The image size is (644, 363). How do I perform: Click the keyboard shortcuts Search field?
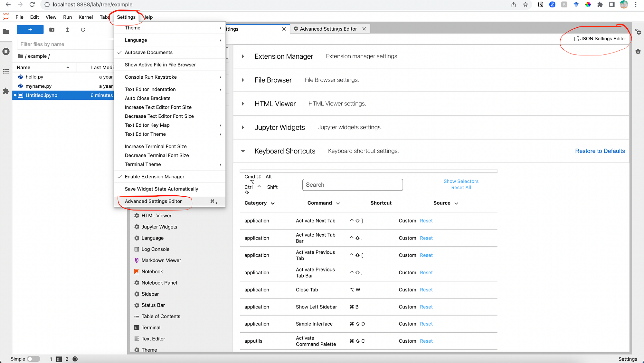352,185
